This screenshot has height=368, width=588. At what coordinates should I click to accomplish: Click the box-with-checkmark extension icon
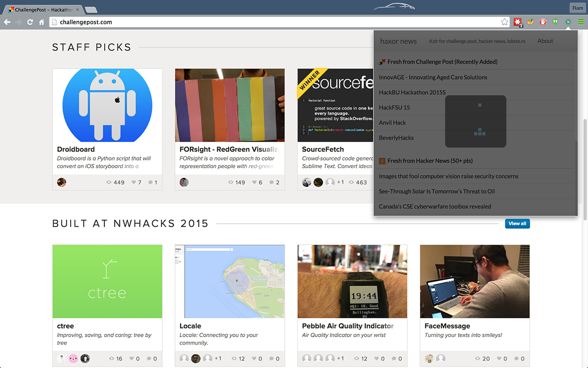pyautogui.click(x=531, y=22)
